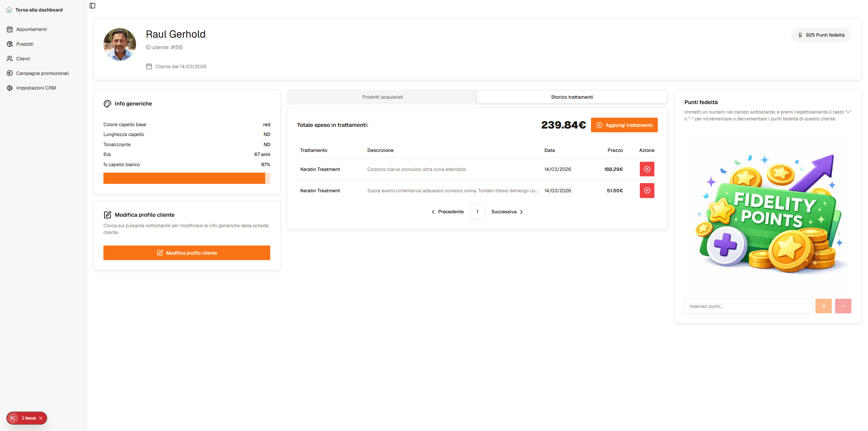Select the Prodotti sidebar icon
868x431 pixels.
click(9, 44)
